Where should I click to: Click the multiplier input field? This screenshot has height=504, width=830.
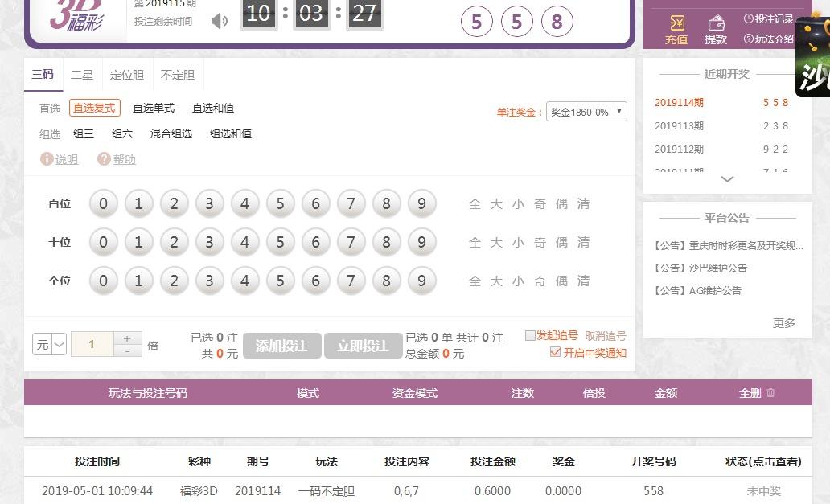click(x=92, y=345)
